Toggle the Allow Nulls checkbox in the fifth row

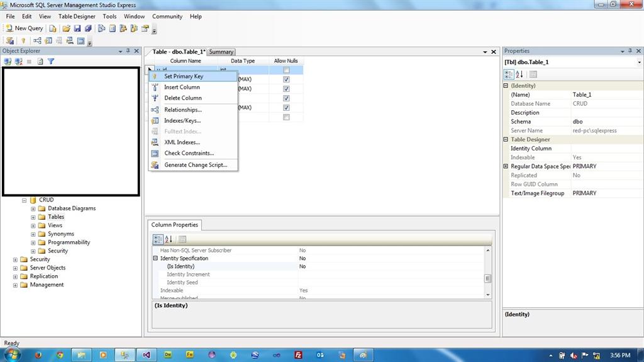pyautogui.click(x=286, y=108)
